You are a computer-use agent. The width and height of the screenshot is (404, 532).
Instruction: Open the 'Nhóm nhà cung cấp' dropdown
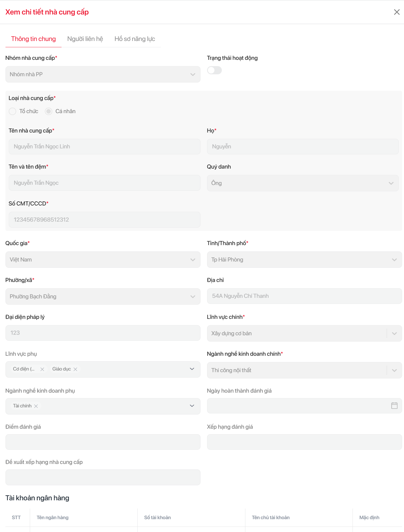(103, 74)
